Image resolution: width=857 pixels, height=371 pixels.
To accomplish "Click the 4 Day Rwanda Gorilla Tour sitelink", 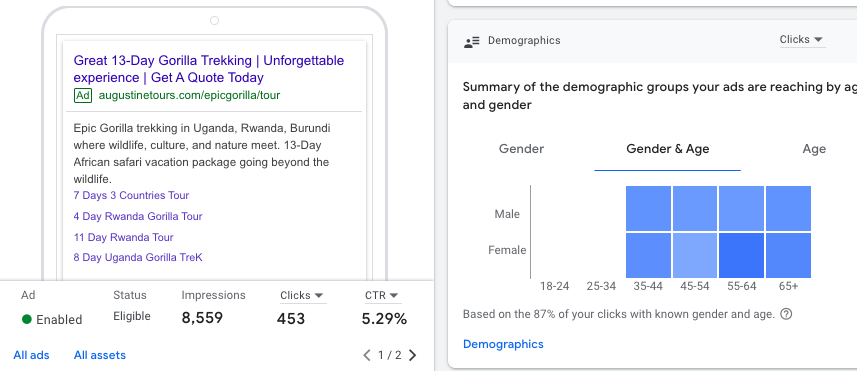I will coord(138,216).
